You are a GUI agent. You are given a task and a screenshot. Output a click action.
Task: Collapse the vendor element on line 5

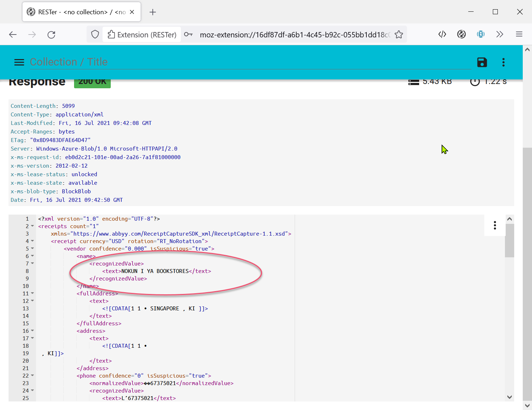[32, 249]
